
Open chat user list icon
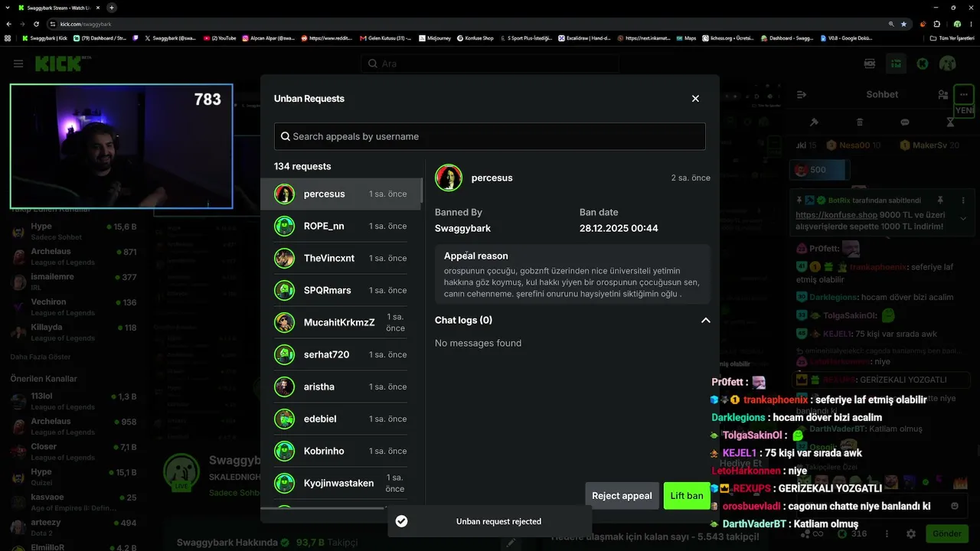(x=942, y=95)
